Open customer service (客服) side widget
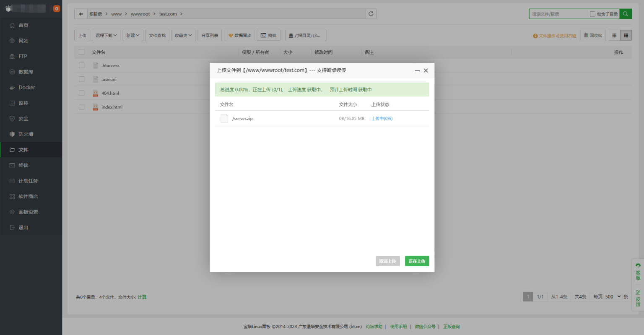This screenshot has height=335, width=644. coord(638,272)
